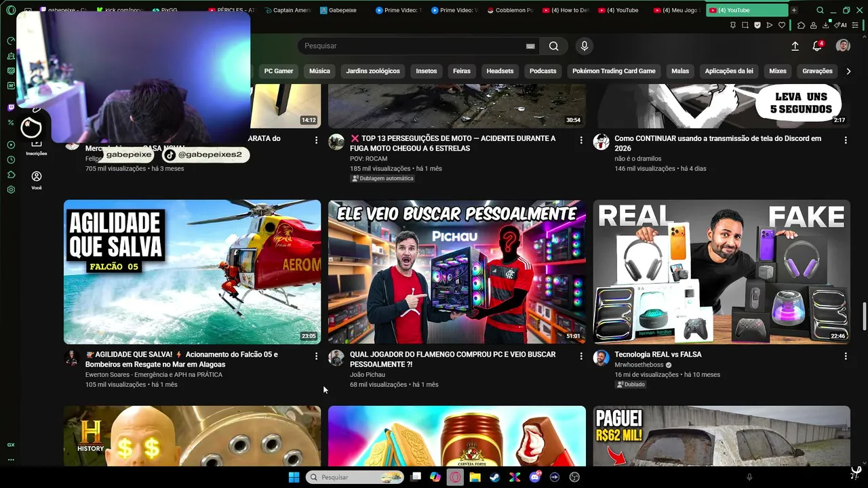Expand more category chips with the right arrow

point(848,71)
